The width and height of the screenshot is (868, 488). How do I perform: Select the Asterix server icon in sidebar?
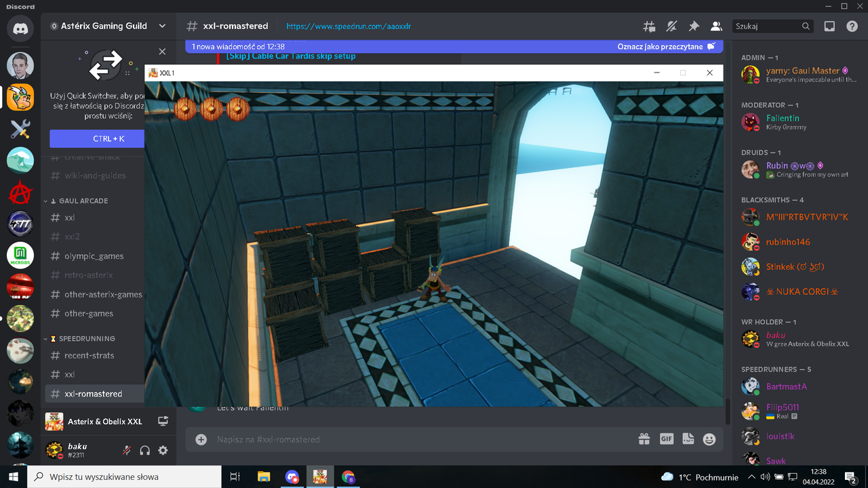[20, 97]
